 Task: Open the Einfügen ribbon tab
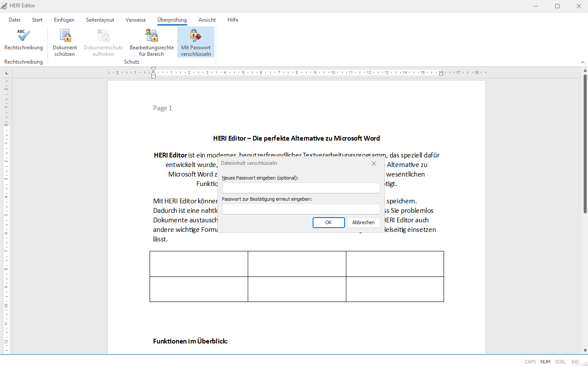[x=64, y=20]
